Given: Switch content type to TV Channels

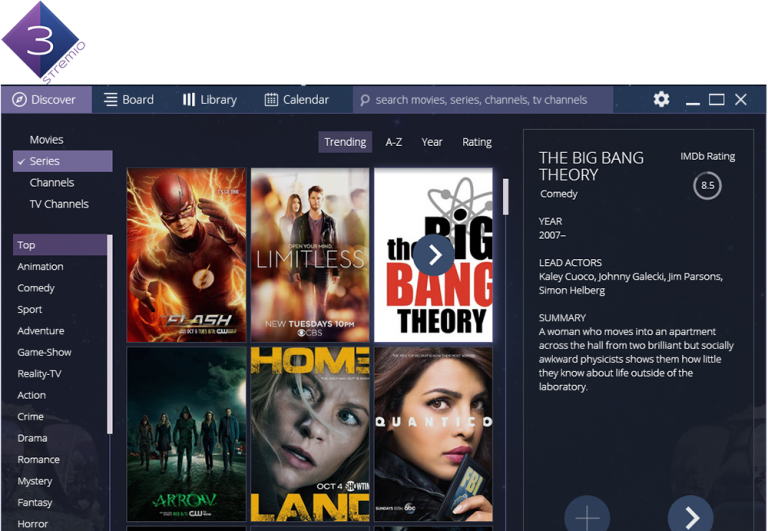Looking at the screenshot, I should [x=59, y=204].
